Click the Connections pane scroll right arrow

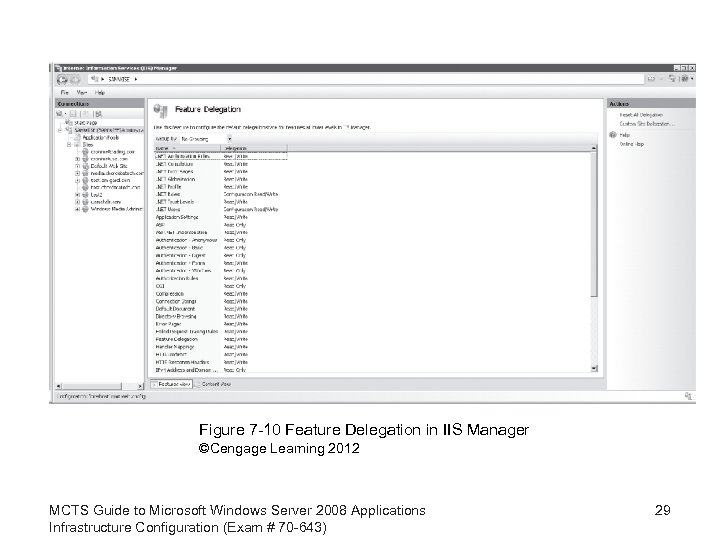click(140, 386)
